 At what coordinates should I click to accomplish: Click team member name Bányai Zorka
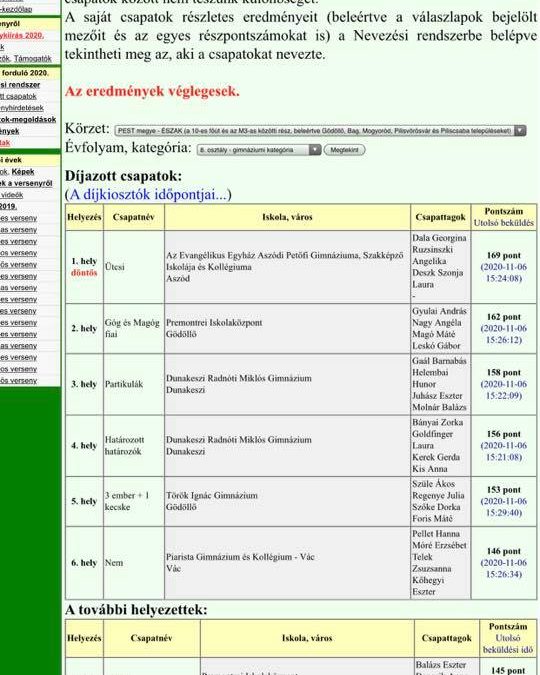(437, 422)
